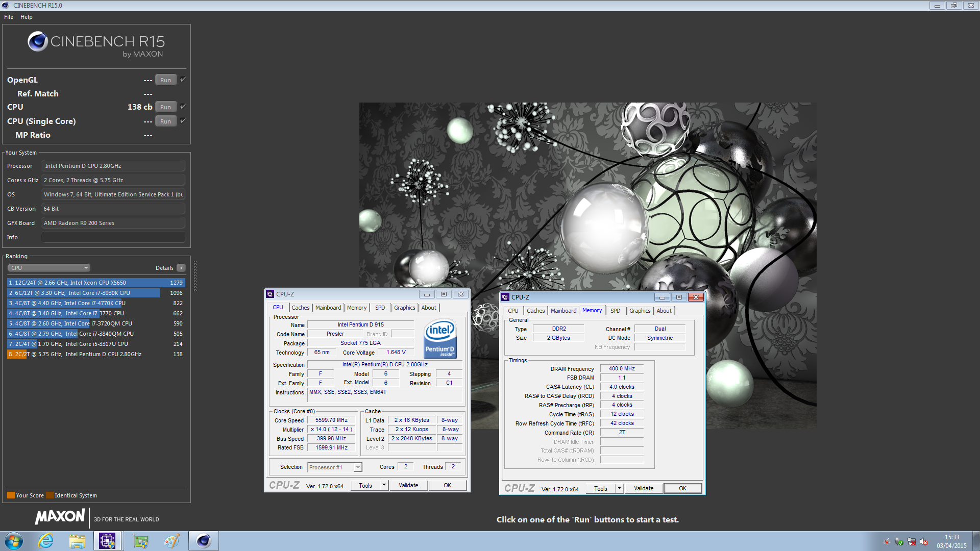Launch Internet Explorer from the taskbar
The image size is (980, 551).
(x=46, y=541)
